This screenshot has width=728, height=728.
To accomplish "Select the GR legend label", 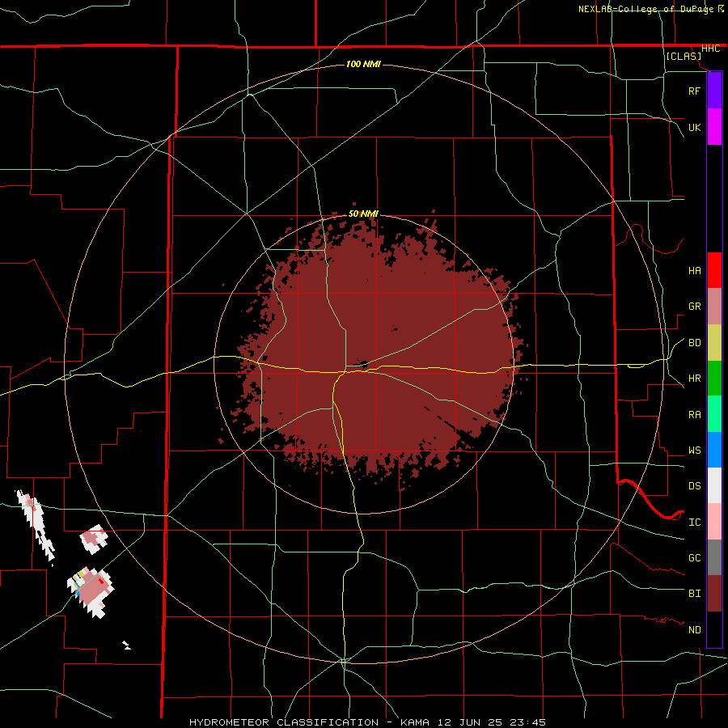I will coord(694,307).
